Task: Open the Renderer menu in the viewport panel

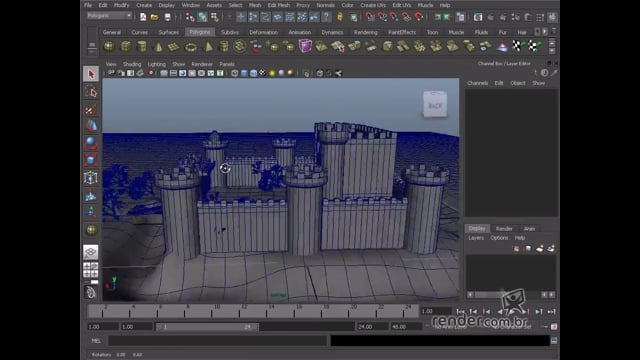Action: (202, 64)
